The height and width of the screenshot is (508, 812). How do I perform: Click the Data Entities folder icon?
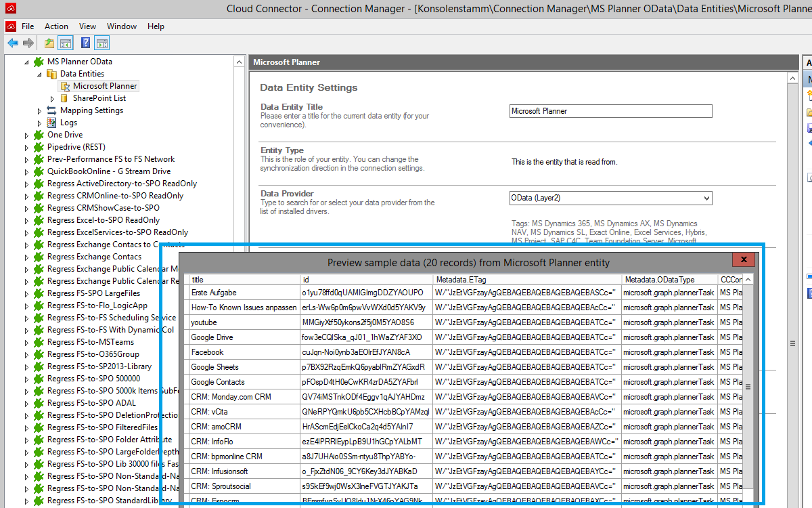(52, 74)
